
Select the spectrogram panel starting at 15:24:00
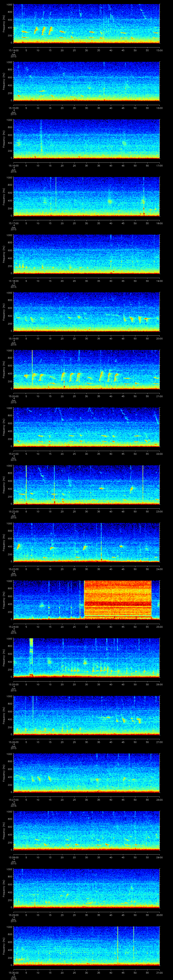87,600
